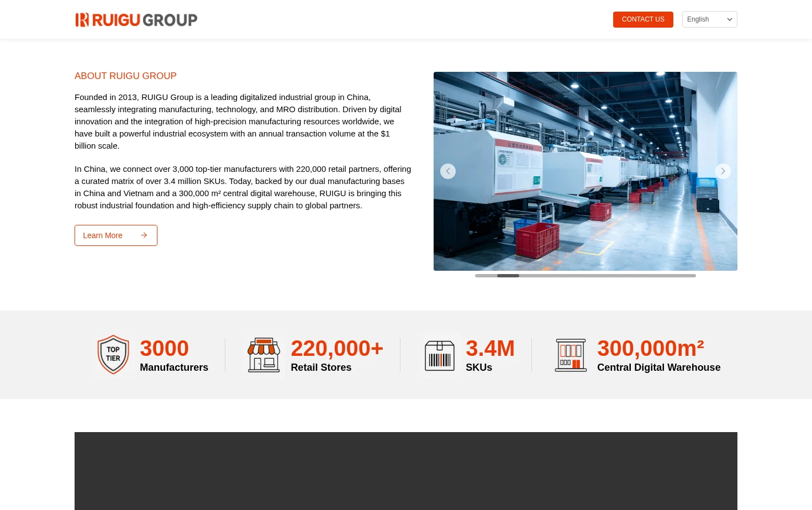Viewport: 812px width, 510px height.
Task: Click the Retail Stores label
Action: pyautogui.click(x=321, y=367)
